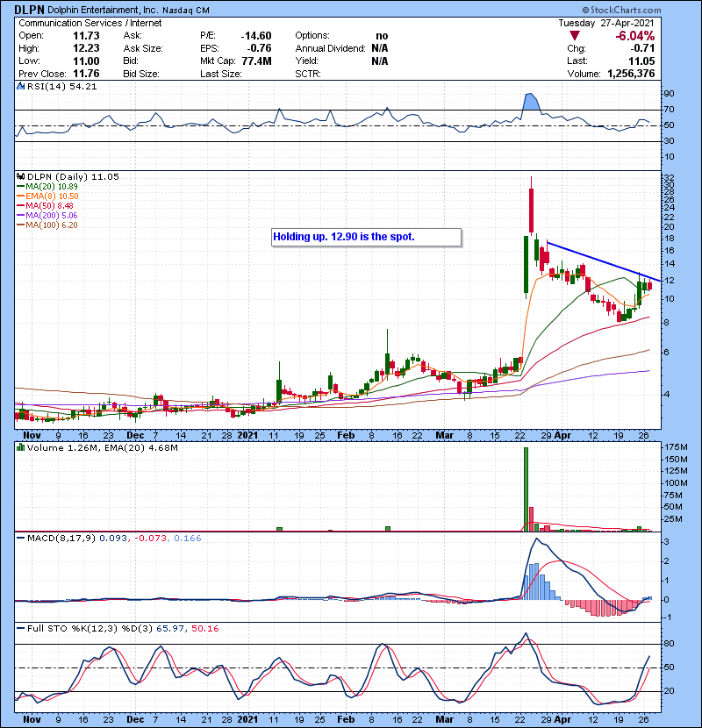The image size is (702, 728).
Task: Click the Options value 'no'
Action: pyautogui.click(x=382, y=36)
